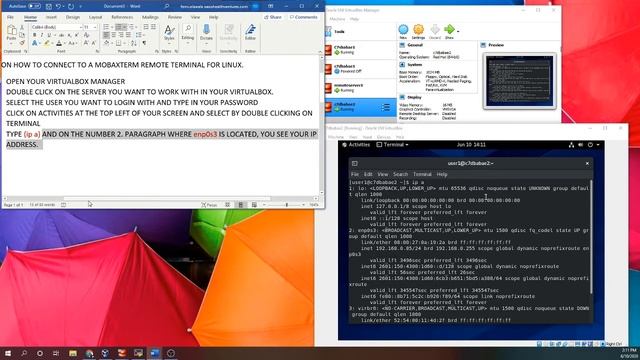
Task: Open the Search menu in the Linux terminal
Action: tap(400, 174)
